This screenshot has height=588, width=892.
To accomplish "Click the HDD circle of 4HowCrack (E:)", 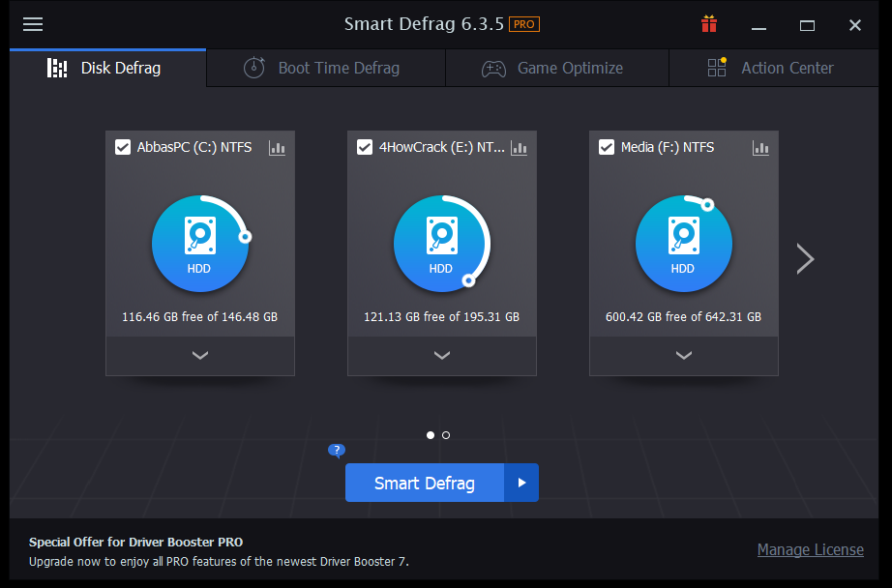I will coord(442,244).
